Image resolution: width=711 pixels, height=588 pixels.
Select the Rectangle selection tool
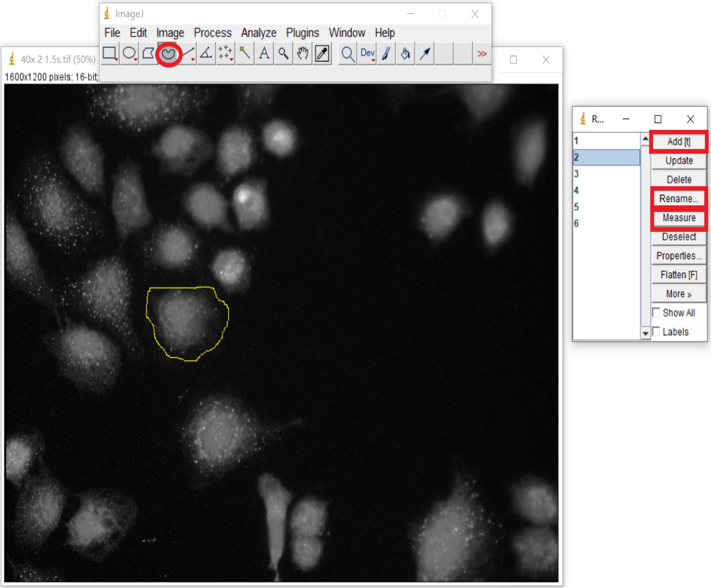coord(110,53)
